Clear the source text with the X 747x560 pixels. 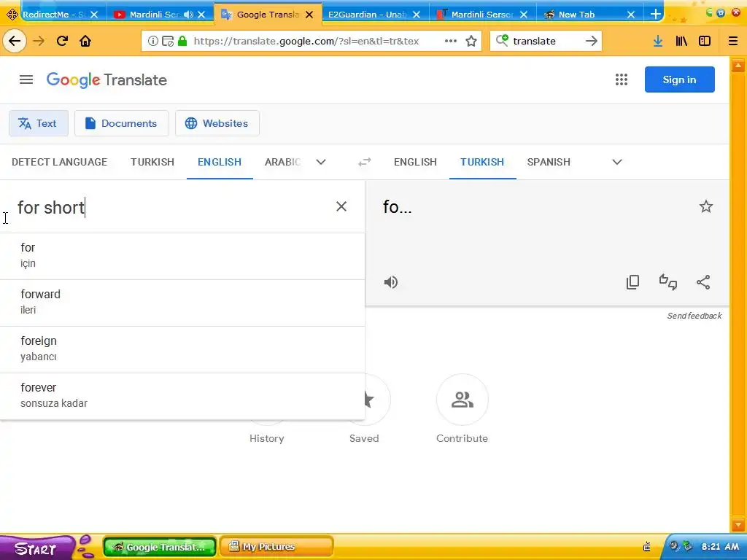click(341, 206)
